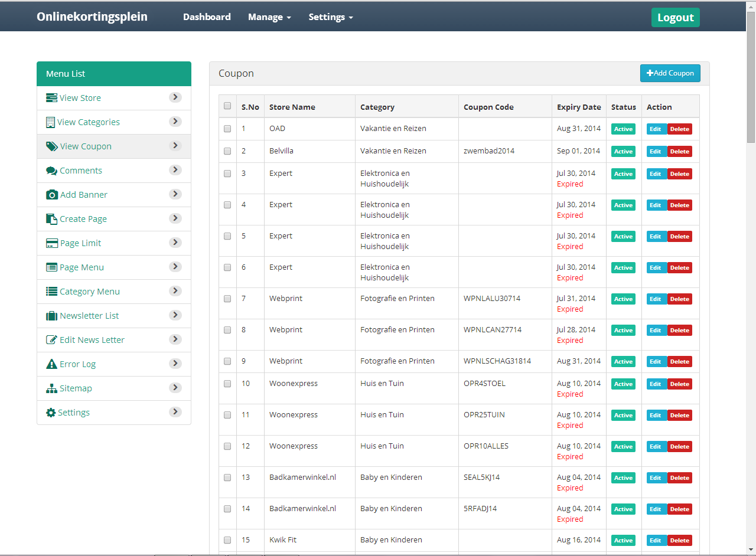Click the Category Menu list icon
Image resolution: width=756 pixels, height=556 pixels.
pyautogui.click(x=51, y=292)
